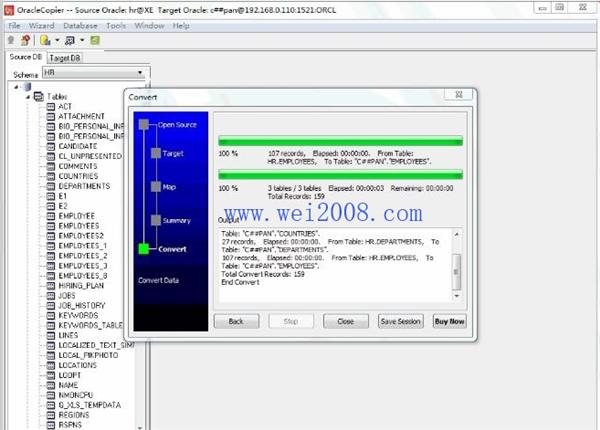Switch to the Target DB tab
Screen dimensions: 600x430
[x=65, y=58]
